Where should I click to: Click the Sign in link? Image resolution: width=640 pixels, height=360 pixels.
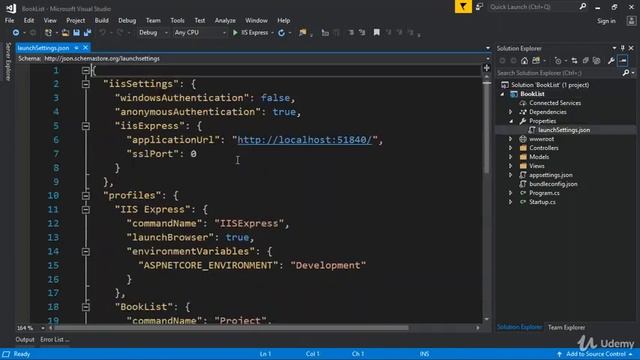point(606,21)
